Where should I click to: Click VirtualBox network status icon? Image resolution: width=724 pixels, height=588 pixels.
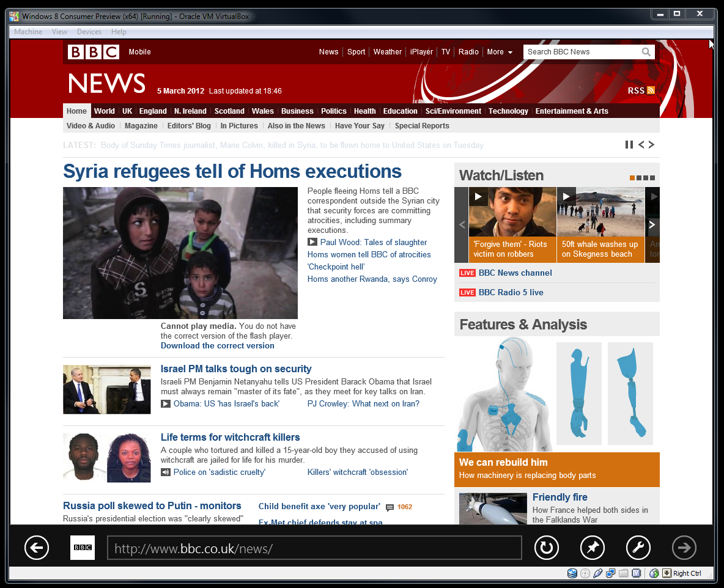(x=611, y=573)
